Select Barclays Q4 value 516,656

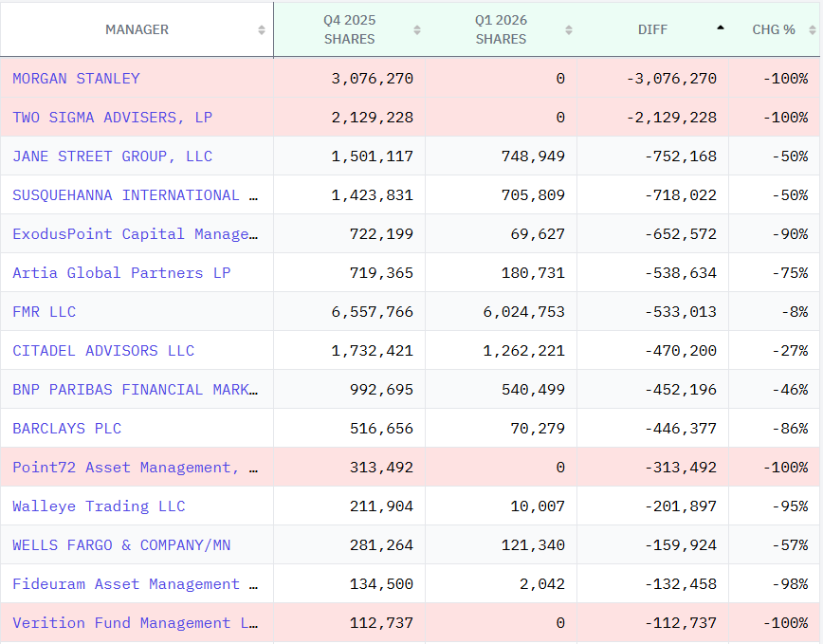pyautogui.click(x=381, y=428)
